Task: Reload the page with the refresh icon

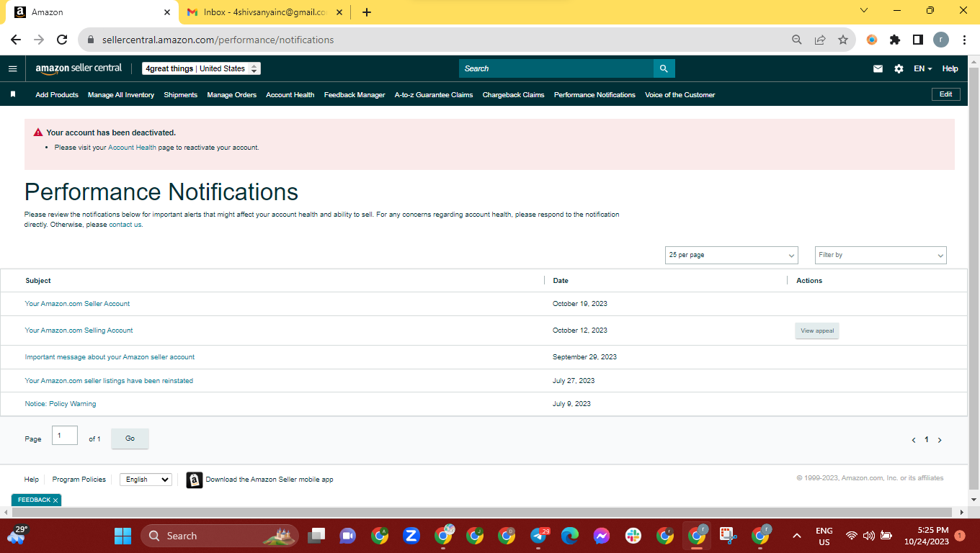Action: point(62,40)
